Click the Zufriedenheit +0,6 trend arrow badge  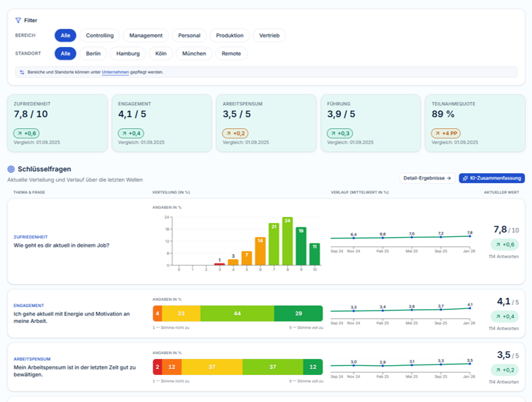tap(26, 134)
